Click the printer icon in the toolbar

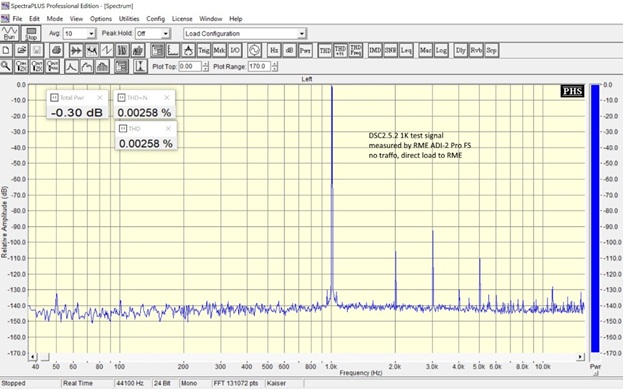(x=56, y=50)
